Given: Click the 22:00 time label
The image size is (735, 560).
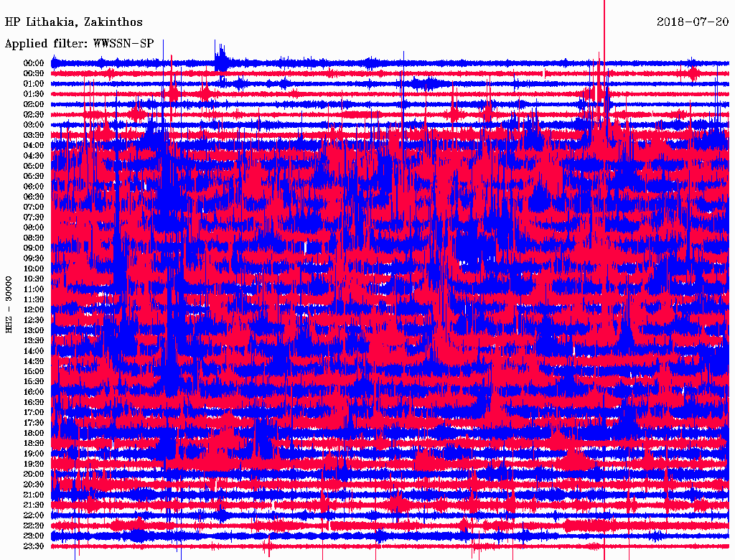Looking at the screenshot, I should [34, 516].
